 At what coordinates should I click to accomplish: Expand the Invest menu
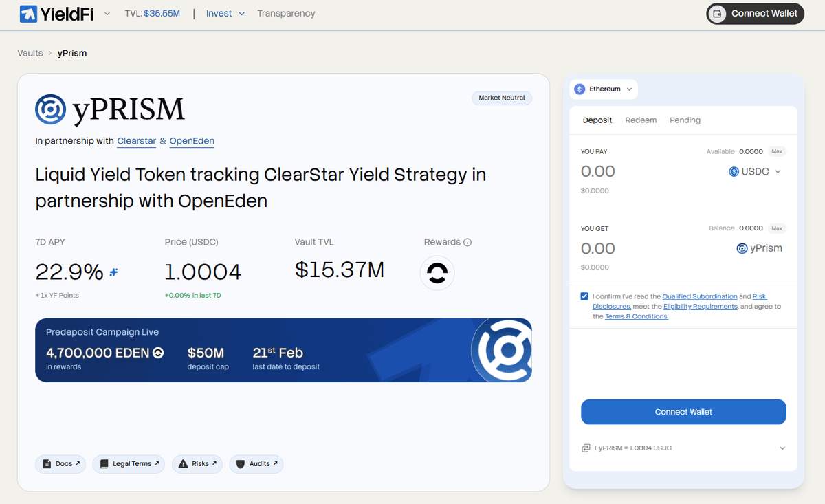[225, 14]
